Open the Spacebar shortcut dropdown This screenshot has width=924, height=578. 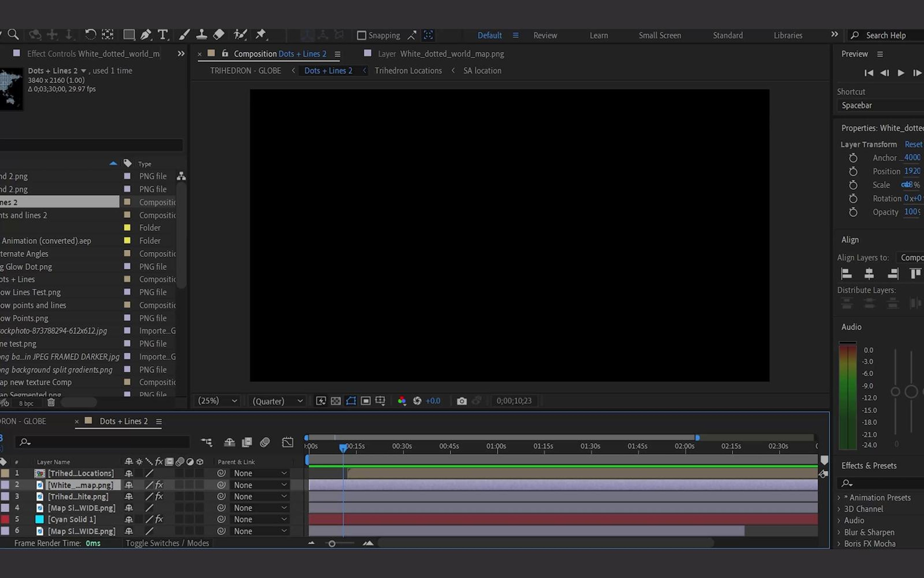[x=880, y=105]
